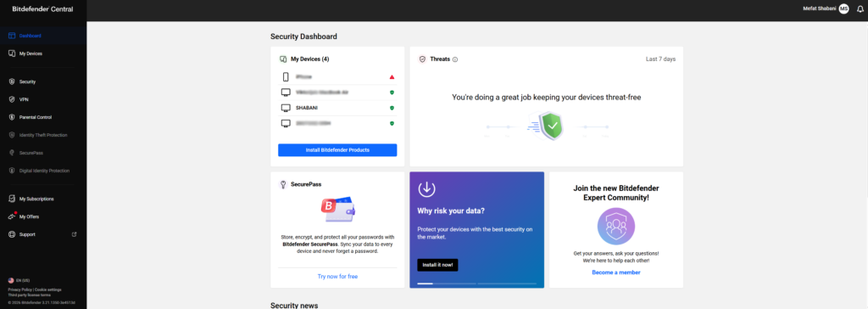Open SecurePass sidebar item
Viewport: 868px width, 309px height.
click(x=42, y=153)
